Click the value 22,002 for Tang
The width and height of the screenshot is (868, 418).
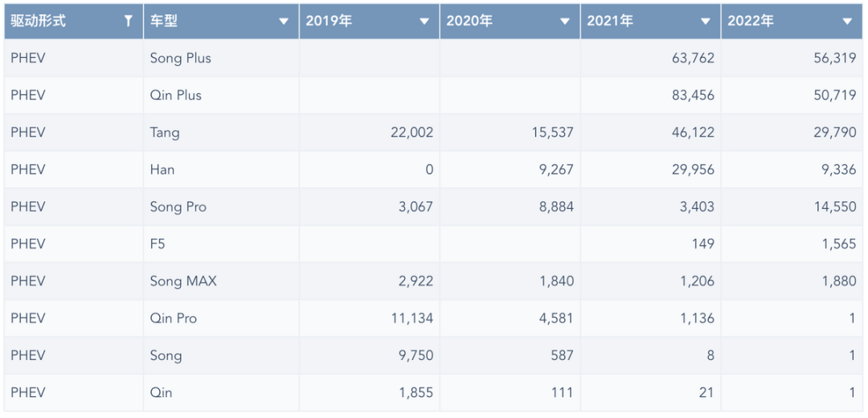tap(410, 133)
